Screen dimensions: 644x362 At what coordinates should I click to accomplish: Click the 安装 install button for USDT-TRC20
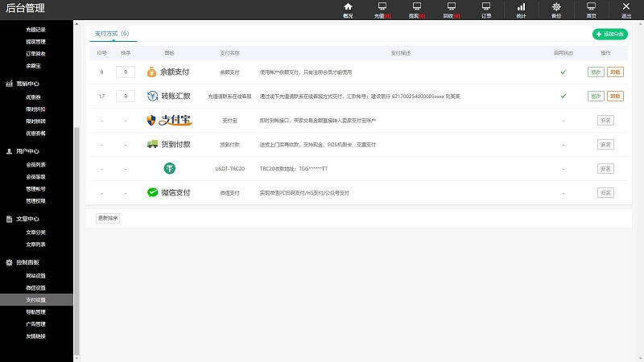[x=605, y=168]
